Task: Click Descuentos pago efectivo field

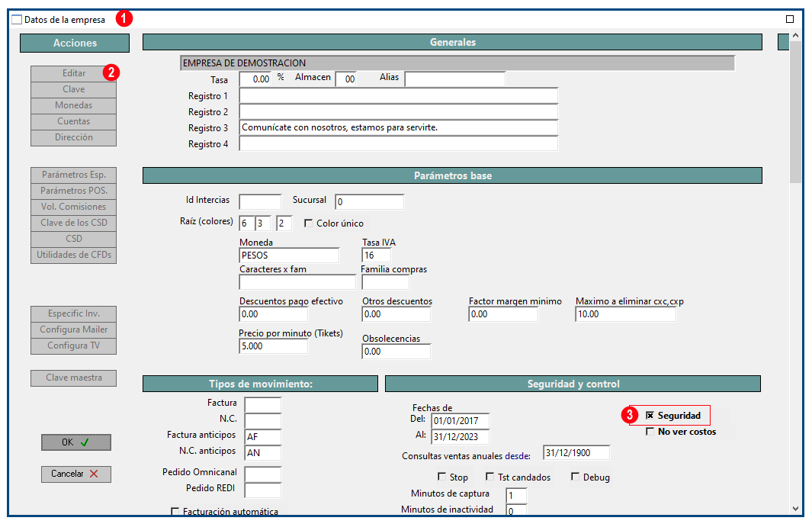Action: click(x=274, y=314)
